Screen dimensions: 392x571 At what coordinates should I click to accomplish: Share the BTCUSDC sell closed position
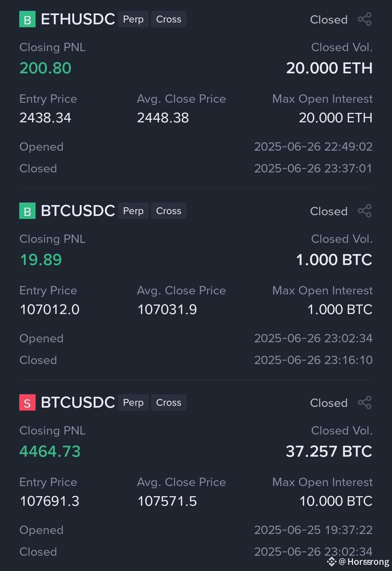[365, 403]
